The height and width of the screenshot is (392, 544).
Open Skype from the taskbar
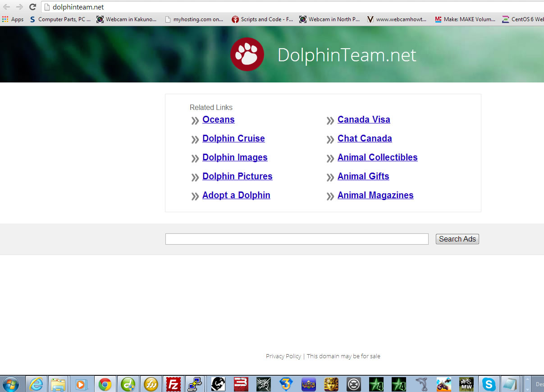click(489, 384)
